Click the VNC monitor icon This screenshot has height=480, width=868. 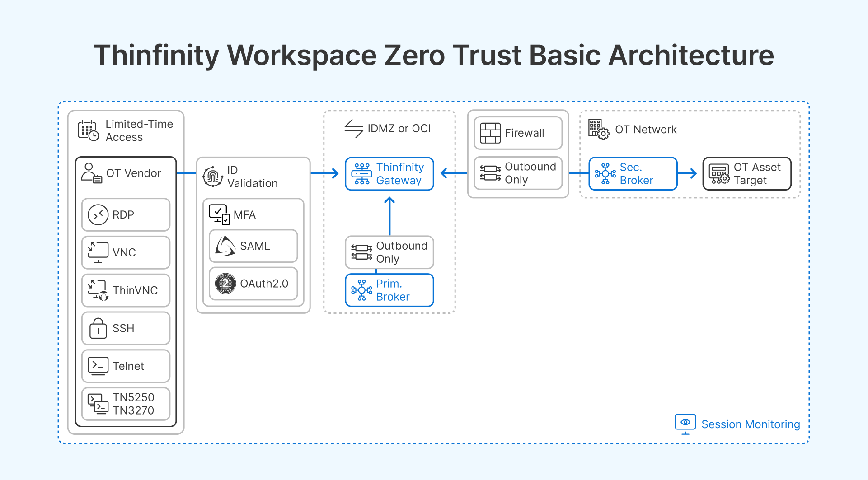[x=98, y=252]
